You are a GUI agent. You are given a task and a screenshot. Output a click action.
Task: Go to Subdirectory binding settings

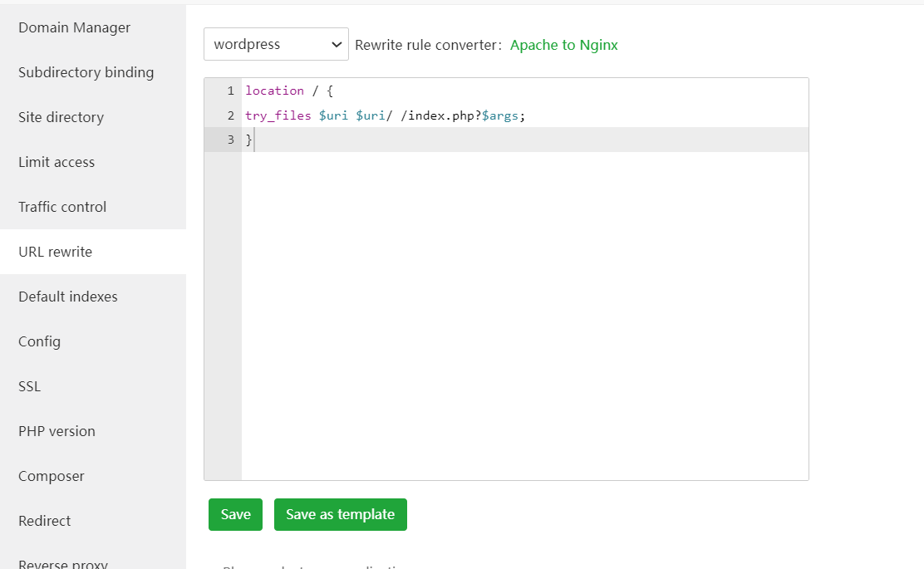pyautogui.click(x=86, y=72)
